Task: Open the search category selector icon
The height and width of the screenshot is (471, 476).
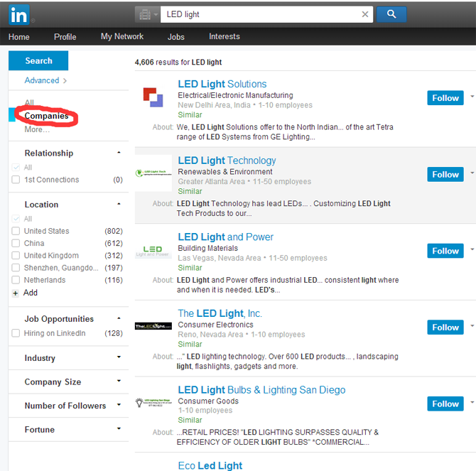Action: (146, 14)
